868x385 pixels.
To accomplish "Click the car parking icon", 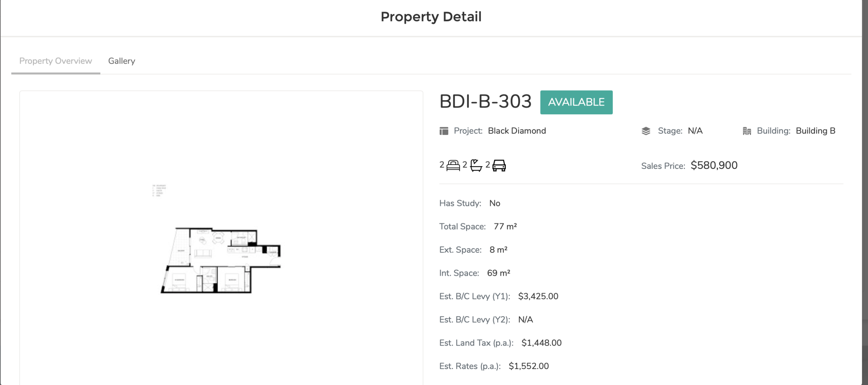I will point(499,166).
